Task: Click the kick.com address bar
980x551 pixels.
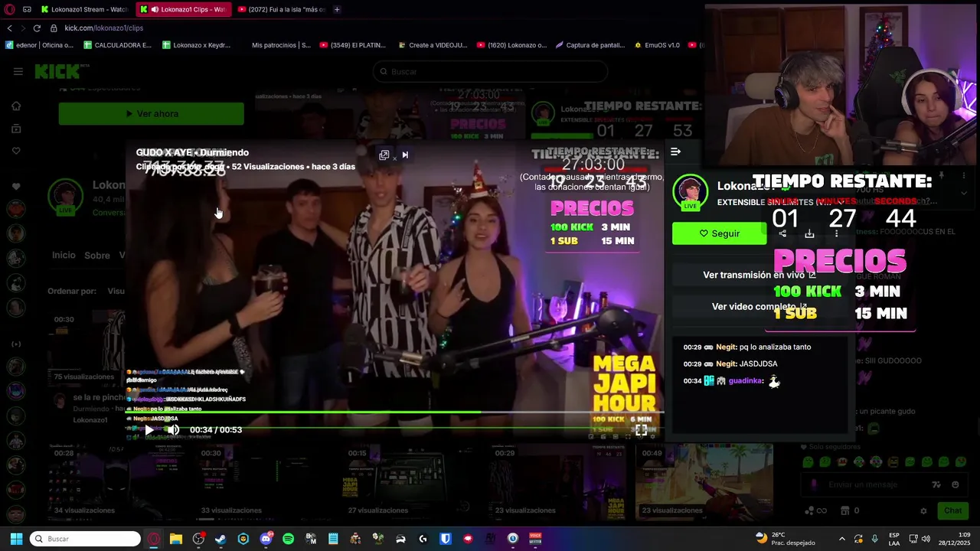Action: 103,28
